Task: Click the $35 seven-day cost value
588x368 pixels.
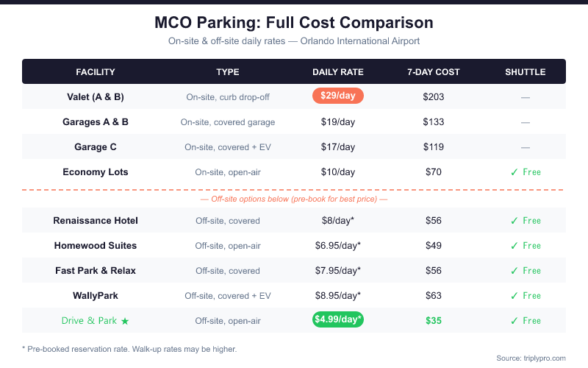Action: tap(434, 321)
